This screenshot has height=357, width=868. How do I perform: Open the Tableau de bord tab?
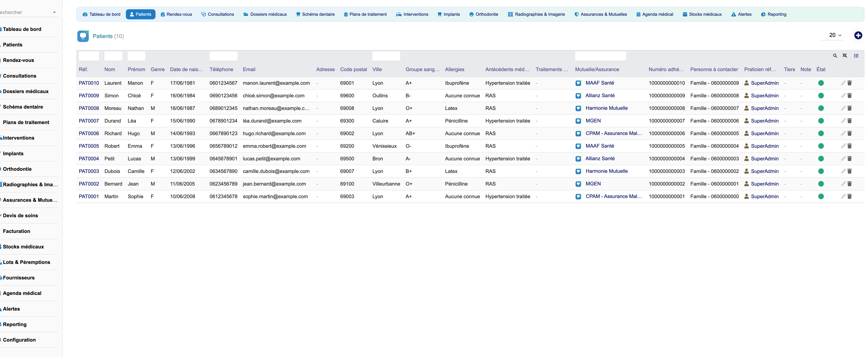coord(101,14)
